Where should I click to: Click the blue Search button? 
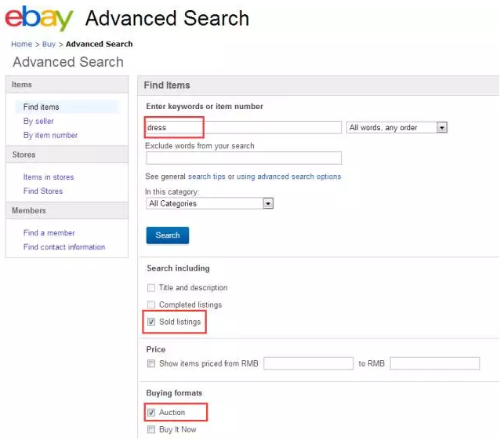[168, 235]
